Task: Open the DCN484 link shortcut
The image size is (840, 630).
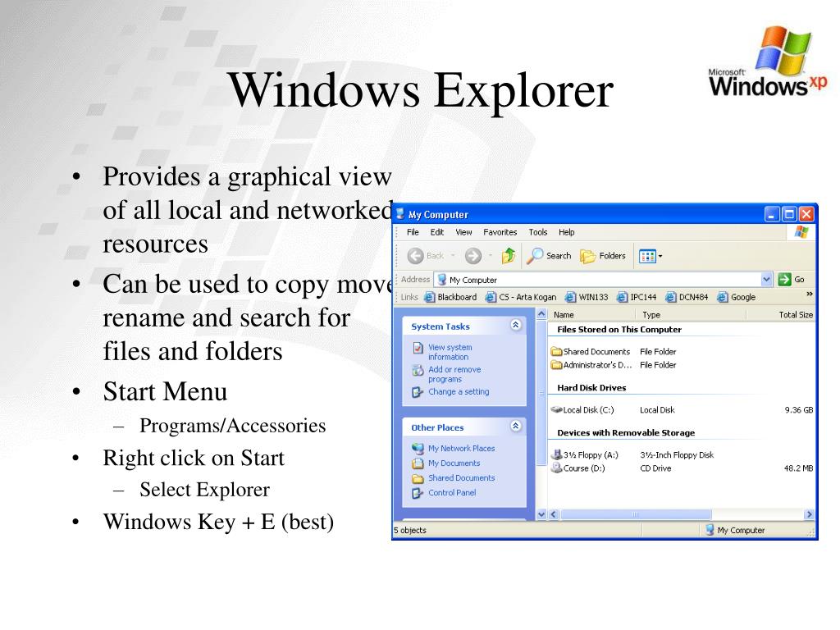Action: (687, 297)
